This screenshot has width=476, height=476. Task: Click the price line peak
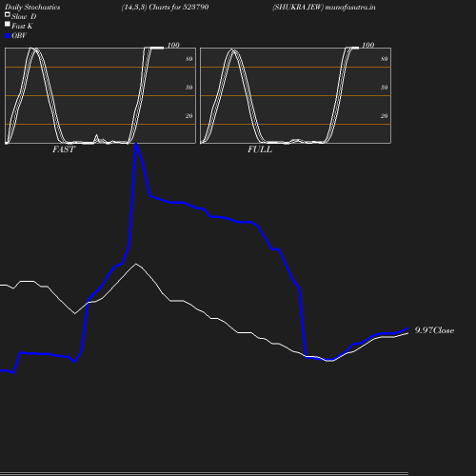[x=136, y=264]
